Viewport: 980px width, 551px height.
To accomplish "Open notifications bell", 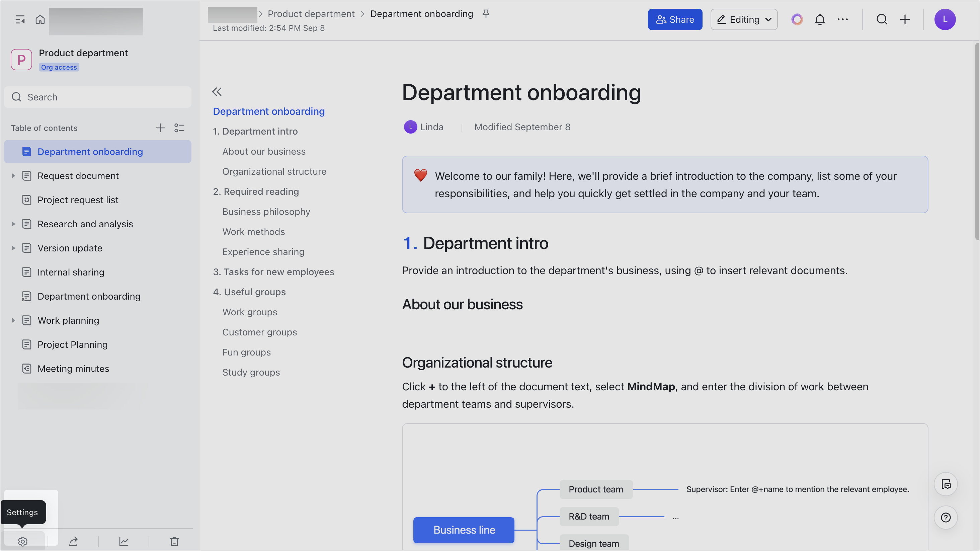I will click(820, 19).
